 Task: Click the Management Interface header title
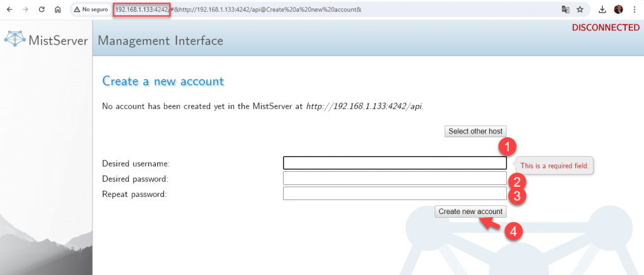[x=160, y=42]
